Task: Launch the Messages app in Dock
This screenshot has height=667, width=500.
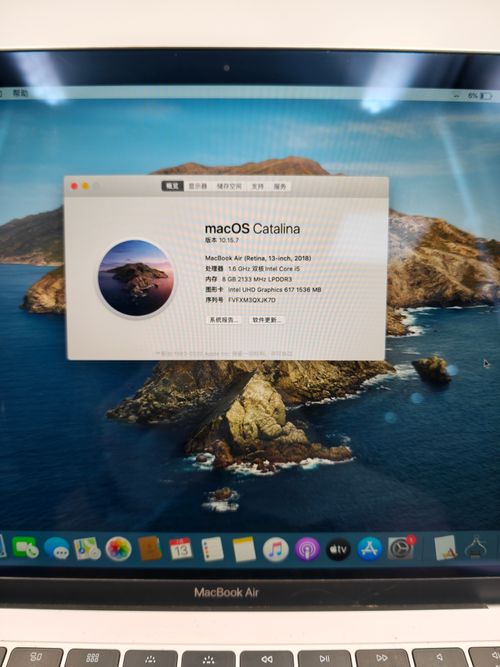Action: [57, 548]
